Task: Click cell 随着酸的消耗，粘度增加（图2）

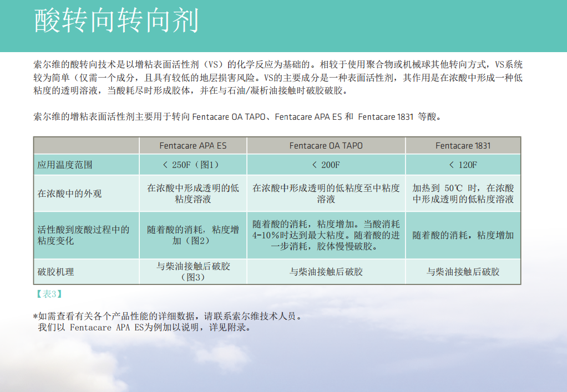Action: coord(193,235)
